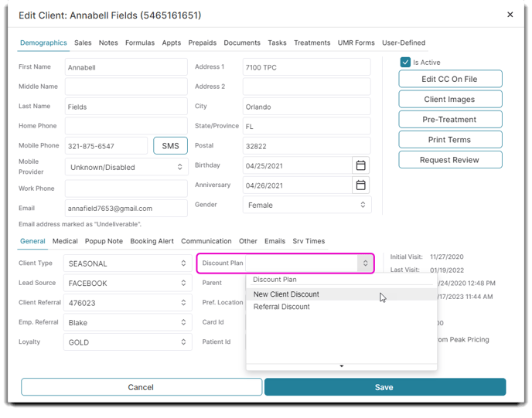The image size is (532, 418).
Task: Click the Home Phone field
Action: (126, 126)
